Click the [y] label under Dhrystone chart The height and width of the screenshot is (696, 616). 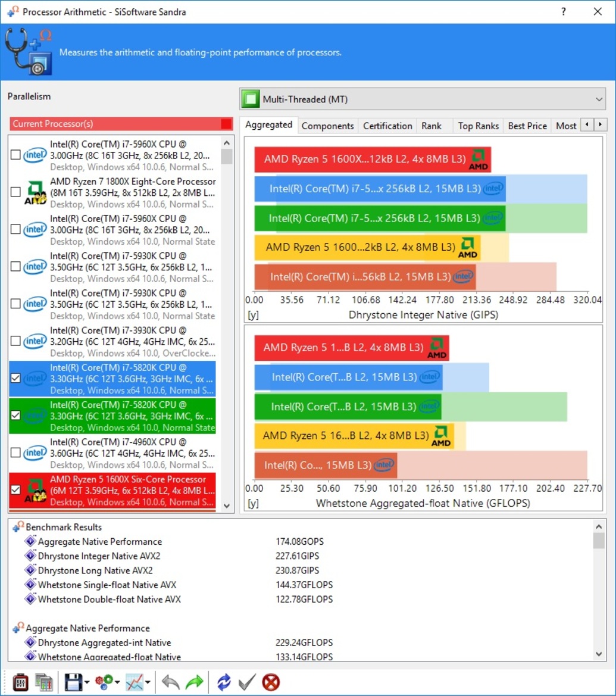click(253, 315)
